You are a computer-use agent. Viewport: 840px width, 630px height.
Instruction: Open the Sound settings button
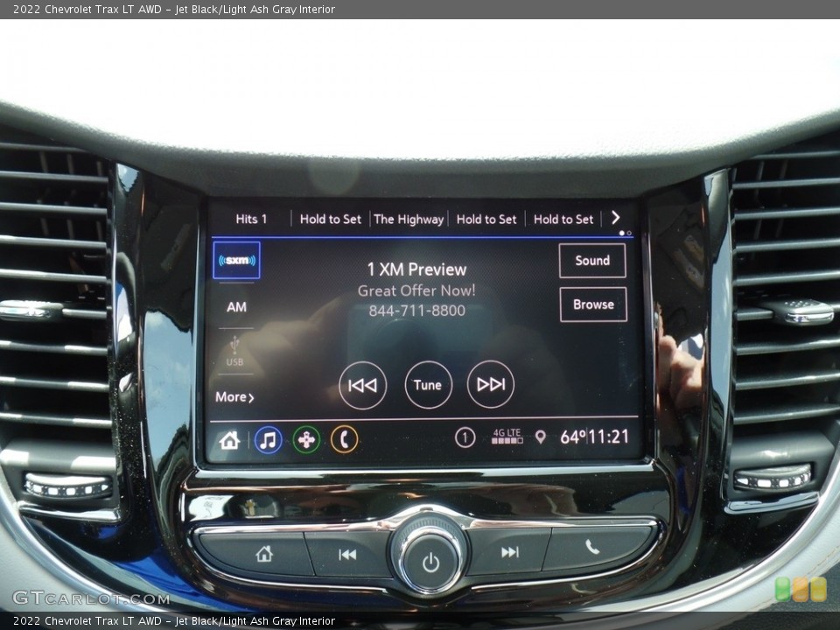point(592,261)
